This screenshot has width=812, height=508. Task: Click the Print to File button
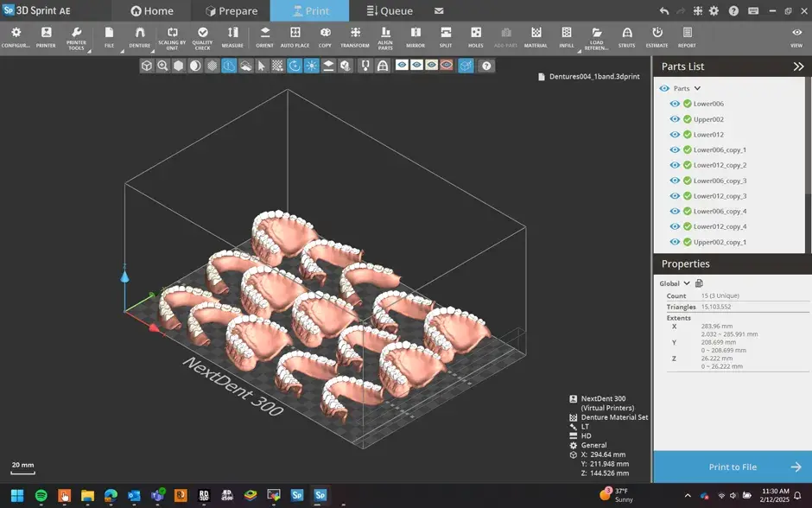pyautogui.click(x=733, y=467)
